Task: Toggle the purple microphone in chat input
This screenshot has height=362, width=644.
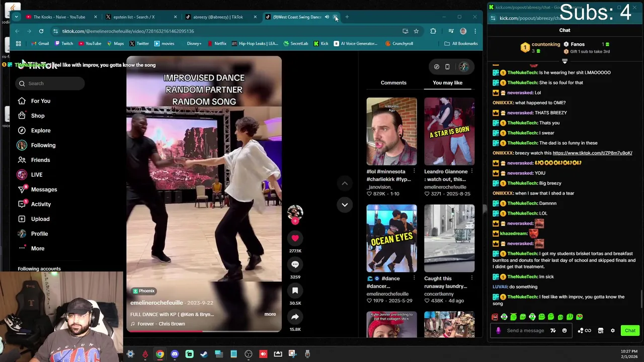Action: point(498,331)
